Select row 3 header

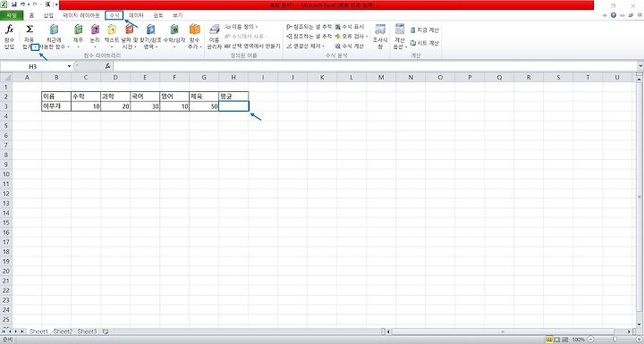(6, 106)
